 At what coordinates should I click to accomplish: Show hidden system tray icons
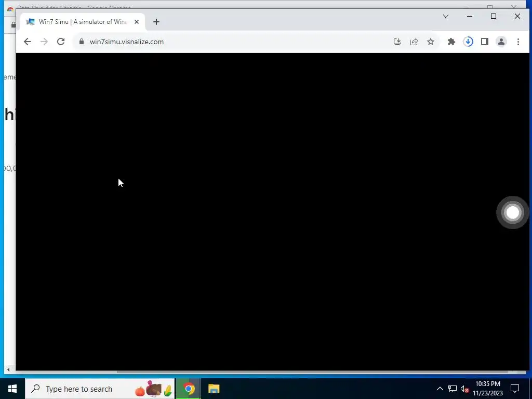tap(440, 389)
